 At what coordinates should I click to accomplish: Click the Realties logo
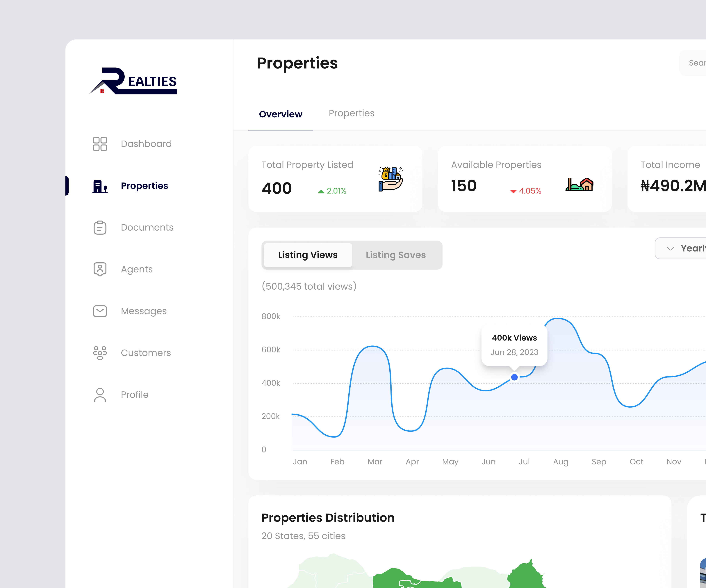(133, 81)
